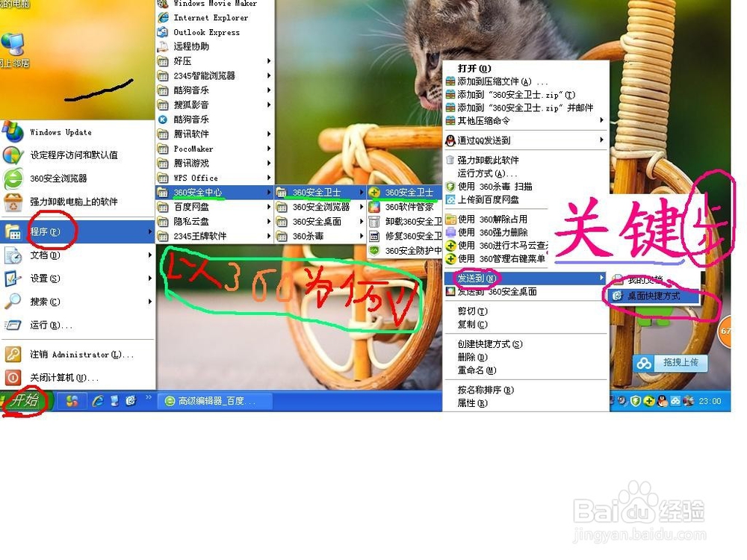Select 360安全卫士 folder in second submenu

tap(320, 193)
